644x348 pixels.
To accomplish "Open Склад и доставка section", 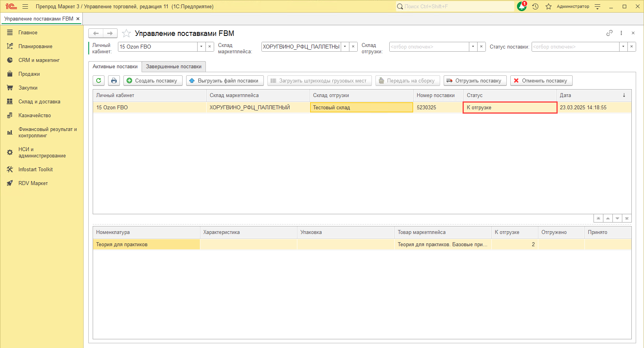I will 39,101.
